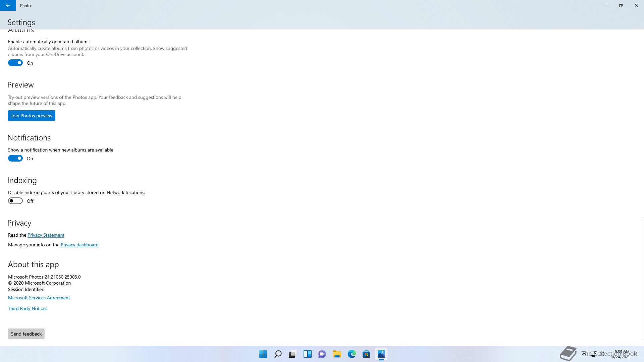This screenshot has width=644, height=362.
Task: Click the Join Photos preview button
Action: (32, 116)
